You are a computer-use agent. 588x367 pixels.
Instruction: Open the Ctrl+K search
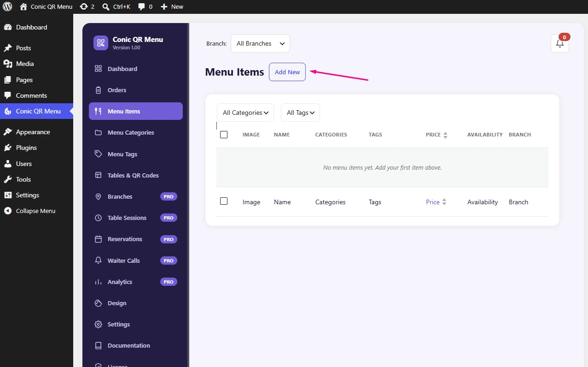point(116,6)
